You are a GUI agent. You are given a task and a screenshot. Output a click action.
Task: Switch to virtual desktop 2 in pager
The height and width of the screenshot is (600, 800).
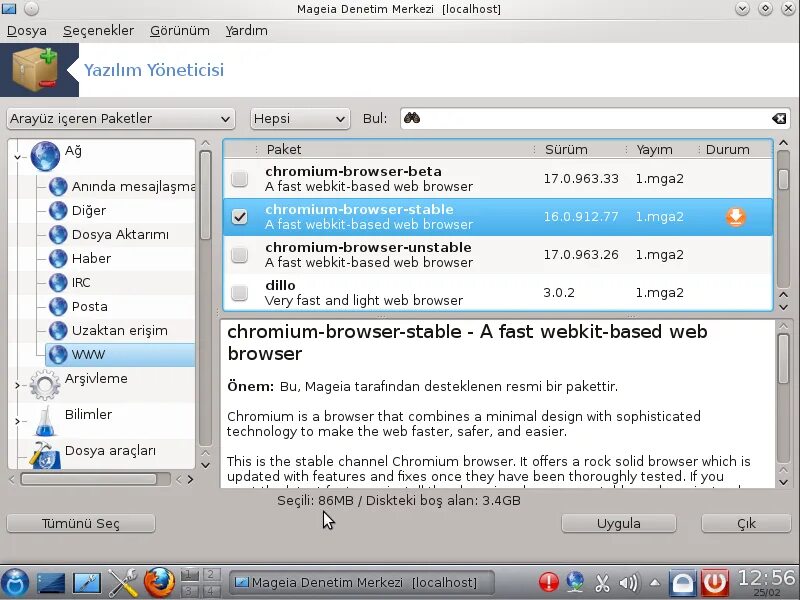[x=210, y=574]
